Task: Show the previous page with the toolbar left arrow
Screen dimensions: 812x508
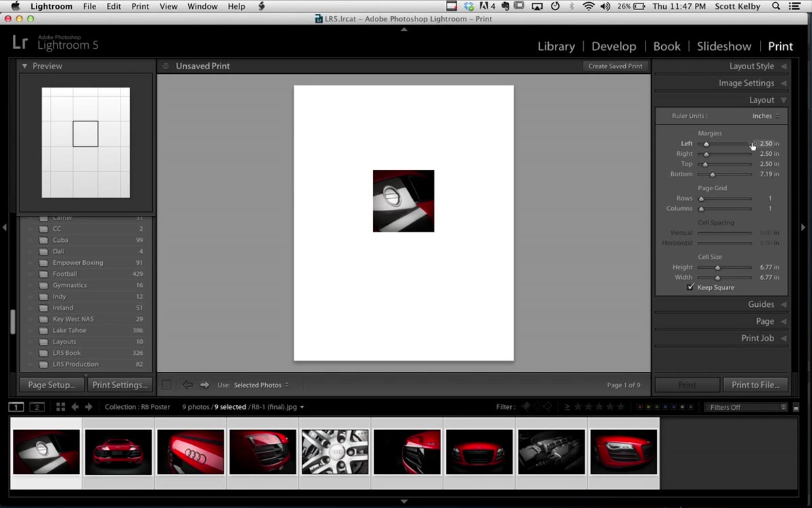Action: (x=187, y=385)
